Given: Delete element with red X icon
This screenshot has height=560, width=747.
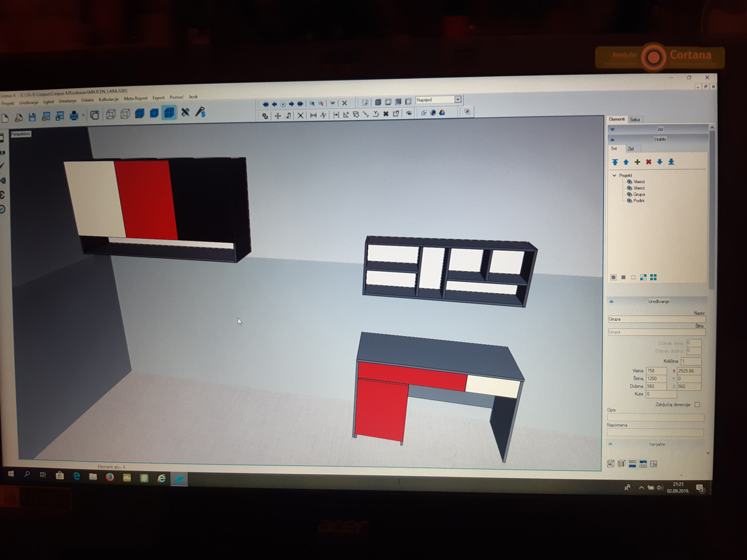Looking at the screenshot, I should tap(649, 162).
